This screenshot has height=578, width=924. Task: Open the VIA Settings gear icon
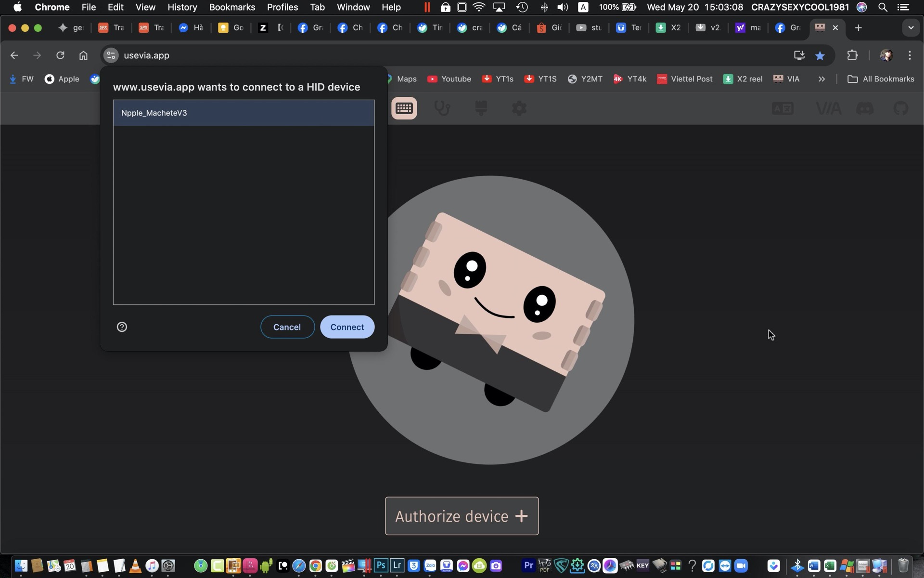(x=519, y=108)
